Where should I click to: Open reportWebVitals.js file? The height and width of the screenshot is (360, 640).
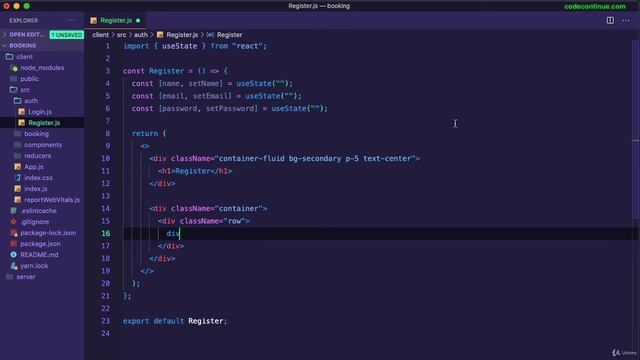(x=52, y=200)
